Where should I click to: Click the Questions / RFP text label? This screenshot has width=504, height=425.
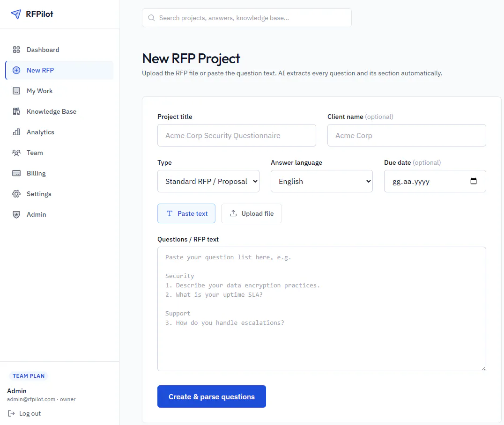[x=188, y=239]
